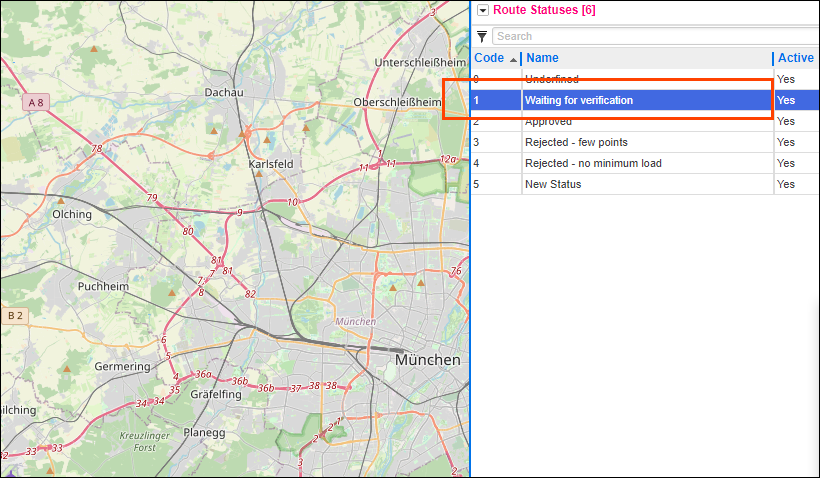Click the Germering label on the map

(x=122, y=367)
